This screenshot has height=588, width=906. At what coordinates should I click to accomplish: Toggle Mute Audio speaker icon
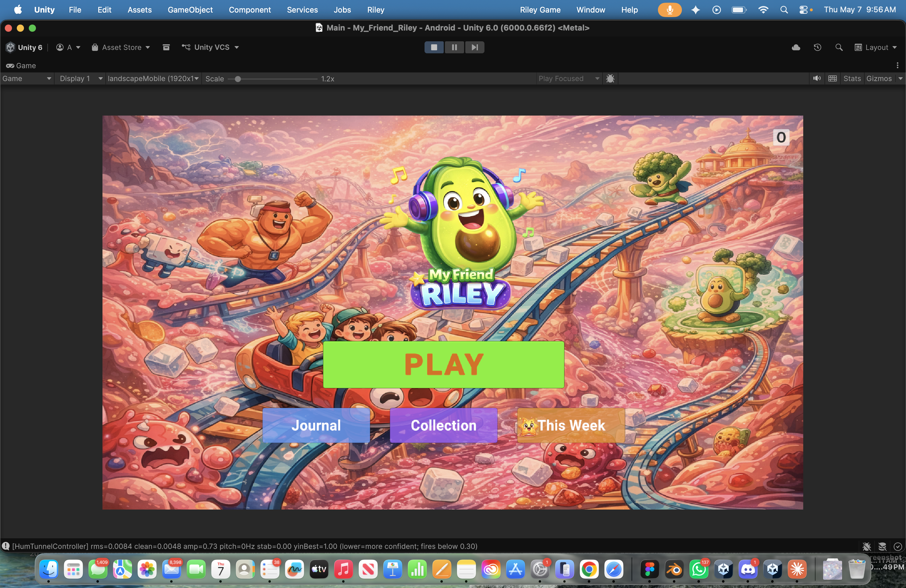[x=816, y=78]
